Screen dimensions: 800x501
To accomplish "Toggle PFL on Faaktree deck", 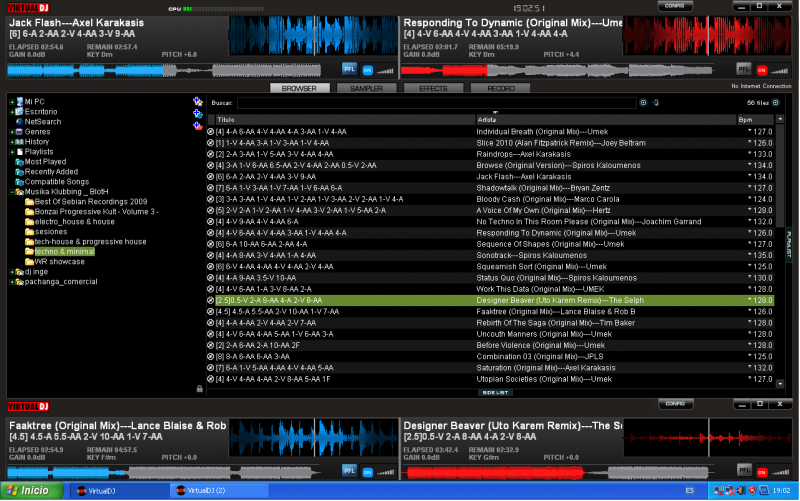I will click(x=349, y=471).
